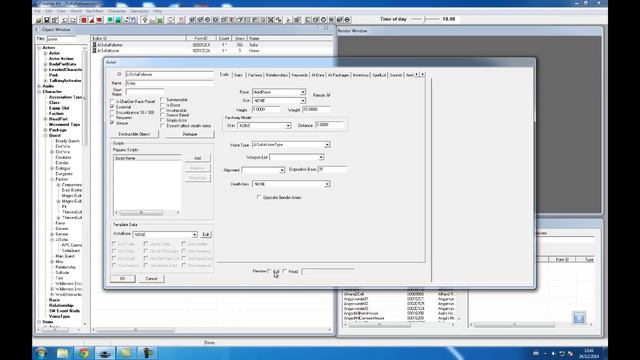Switch to the Relationships tab
640x360 pixels.
277,75
